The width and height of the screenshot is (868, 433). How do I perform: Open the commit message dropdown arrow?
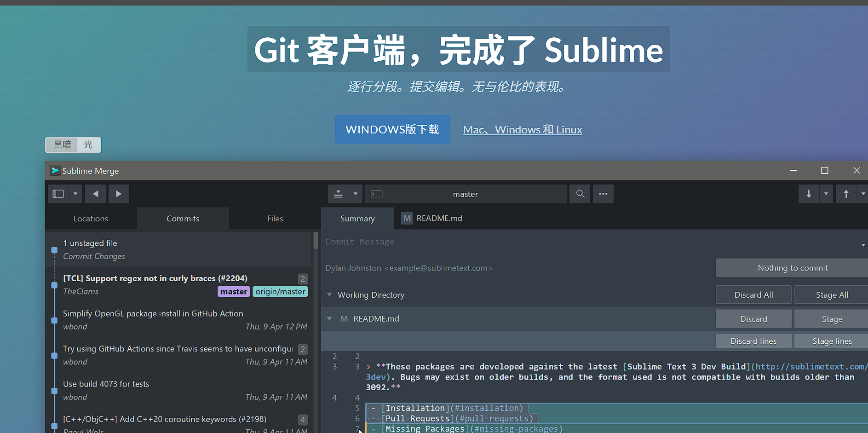pos(863,245)
